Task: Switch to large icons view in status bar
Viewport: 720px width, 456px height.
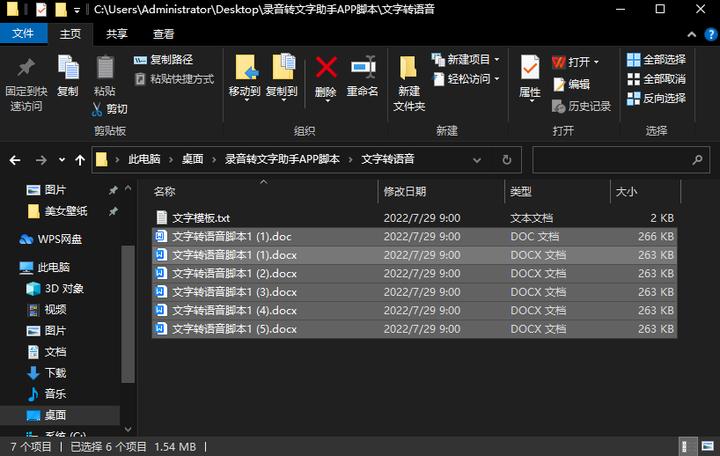Action: pos(708,446)
